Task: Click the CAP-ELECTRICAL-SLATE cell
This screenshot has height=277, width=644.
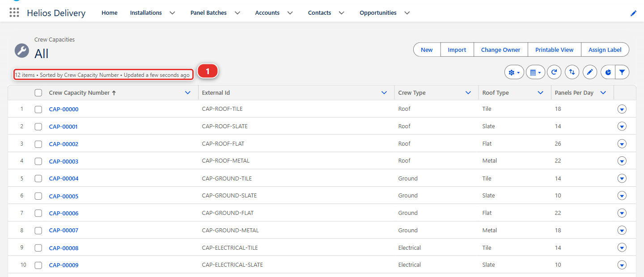Action: 233,265
